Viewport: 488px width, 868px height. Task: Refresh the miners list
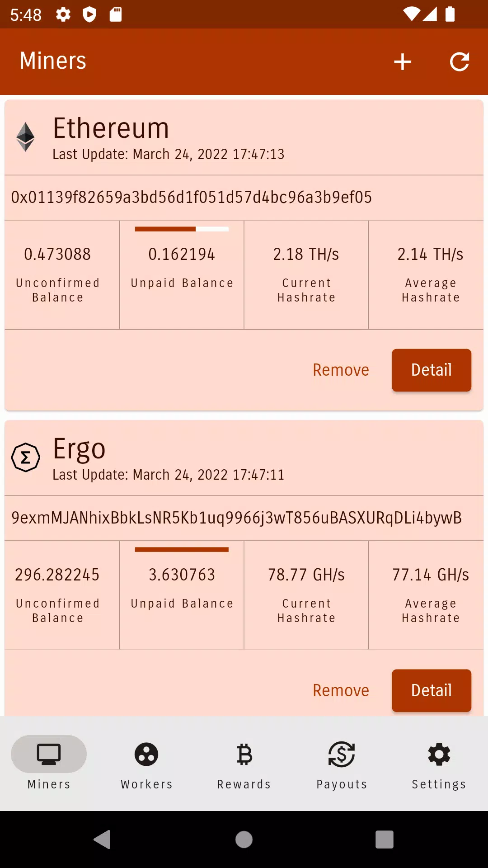point(460,62)
